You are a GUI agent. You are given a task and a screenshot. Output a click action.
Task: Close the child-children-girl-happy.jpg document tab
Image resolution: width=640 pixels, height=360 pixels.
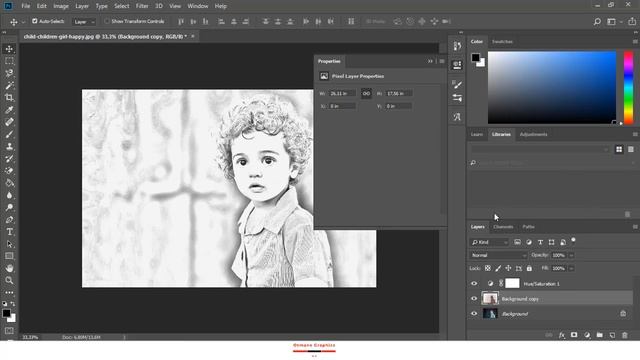193,36
